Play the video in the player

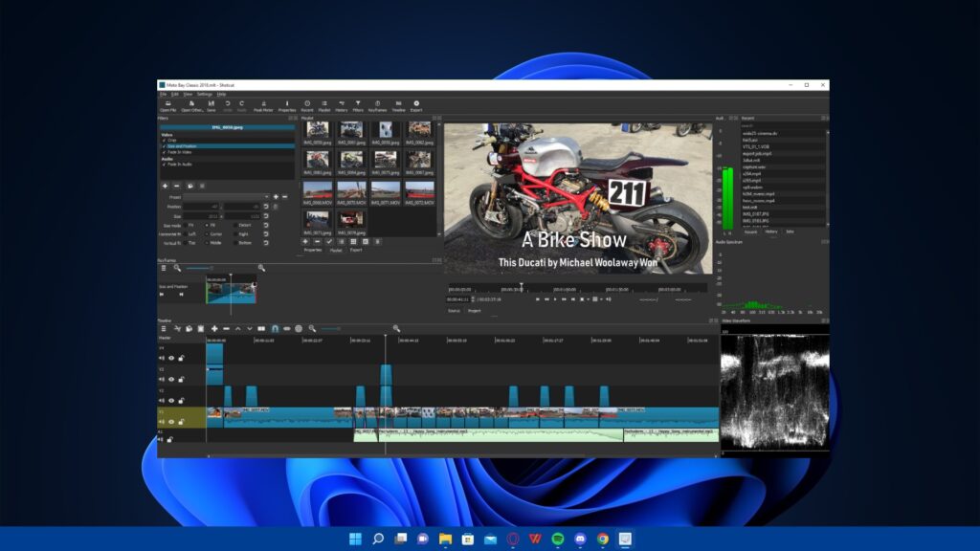555,299
